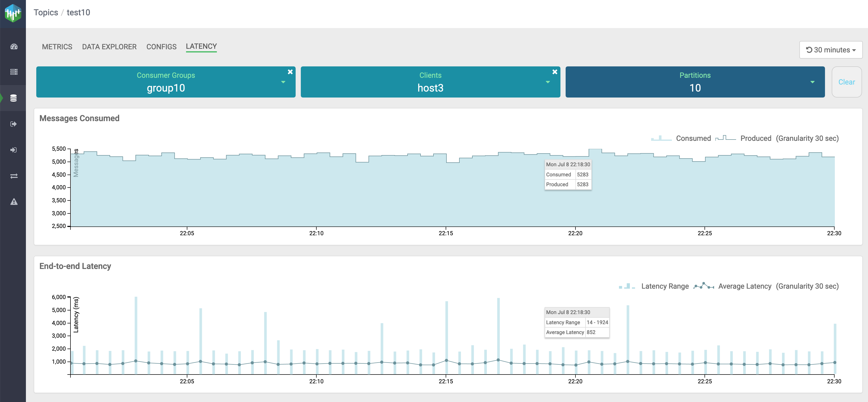
Task: Toggle the Consumed legend series
Action: tap(693, 138)
